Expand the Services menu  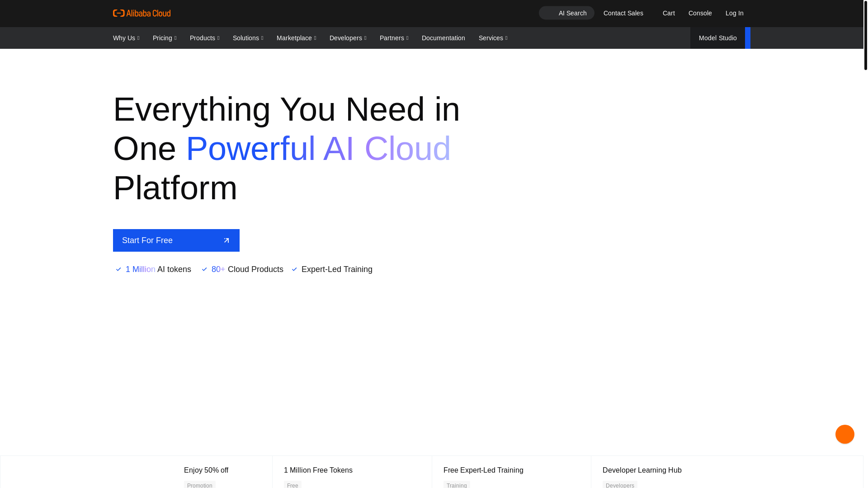pos(493,38)
